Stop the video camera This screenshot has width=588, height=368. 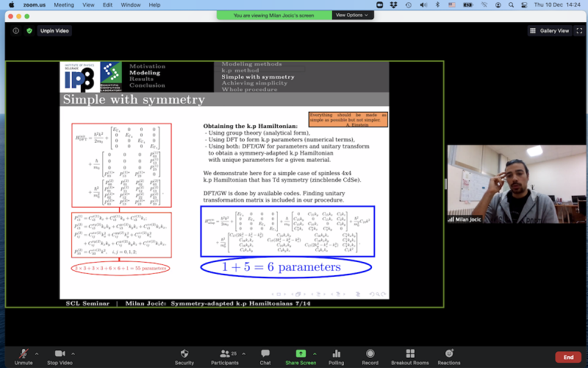[x=60, y=354]
